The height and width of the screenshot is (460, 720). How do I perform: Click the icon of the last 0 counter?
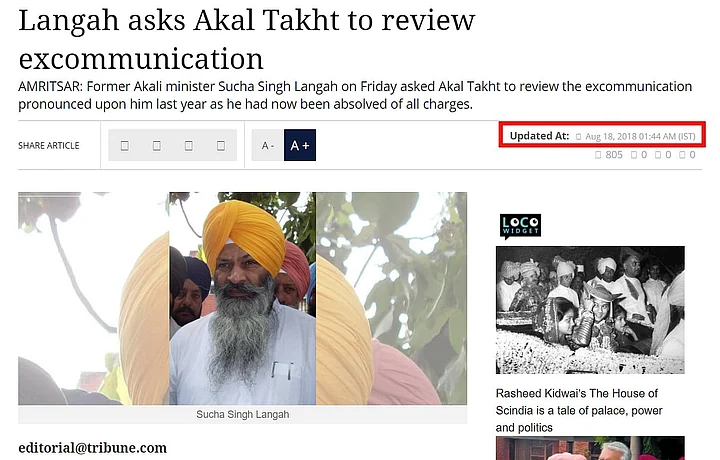coord(682,155)
